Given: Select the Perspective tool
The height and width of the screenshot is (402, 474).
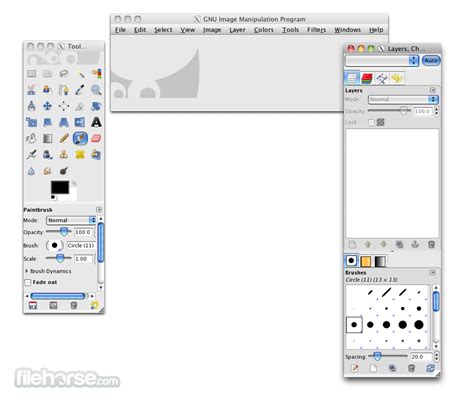Looking at the screenshot, I should [64, 122].
